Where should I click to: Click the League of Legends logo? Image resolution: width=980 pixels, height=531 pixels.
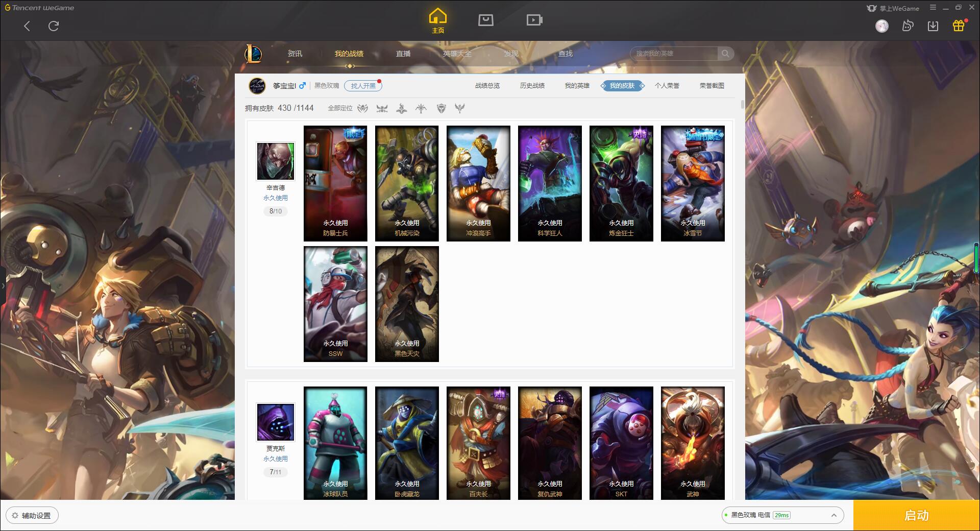(253, 54)
